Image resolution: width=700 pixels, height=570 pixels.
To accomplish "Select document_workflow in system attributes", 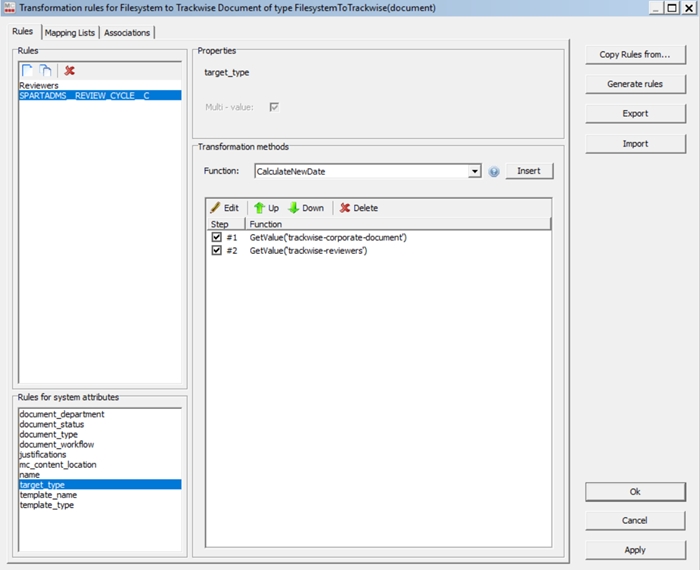I will pos(57,444).
